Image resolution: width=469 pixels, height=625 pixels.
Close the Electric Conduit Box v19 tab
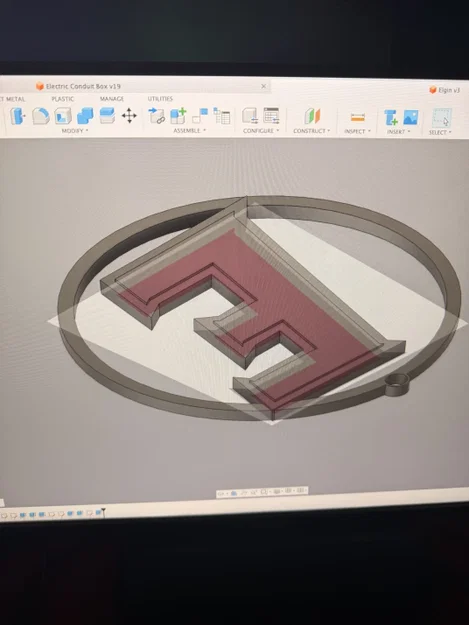pyautogui.click(x=263, y=86)
